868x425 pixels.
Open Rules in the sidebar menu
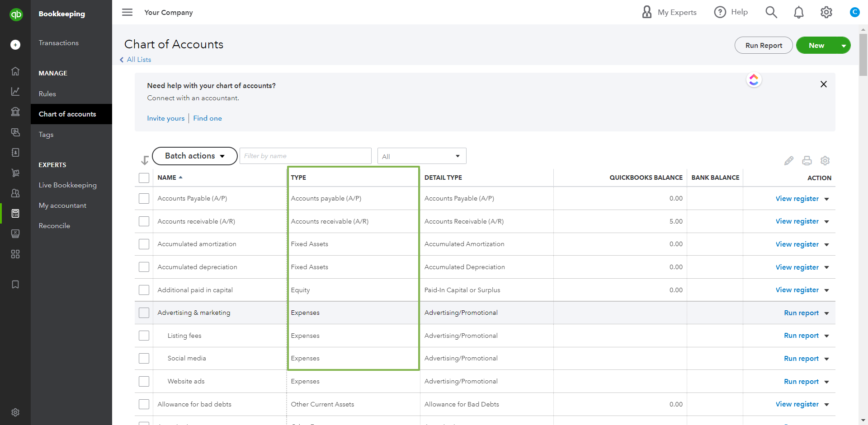[x=47, y=94]
